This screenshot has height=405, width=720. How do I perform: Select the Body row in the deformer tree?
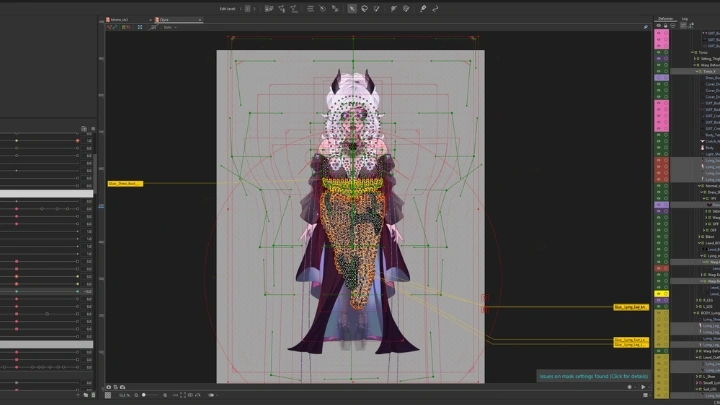[x=709, y=148]
